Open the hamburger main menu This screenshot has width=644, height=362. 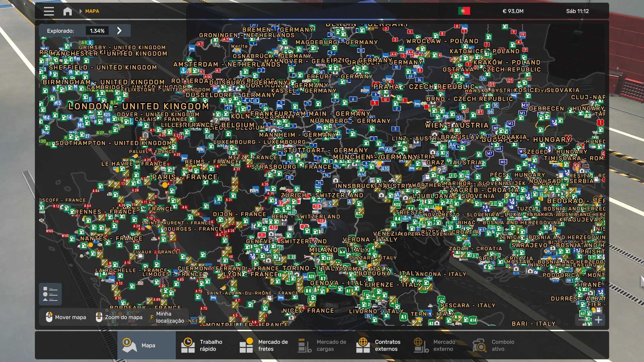point(49,11)
